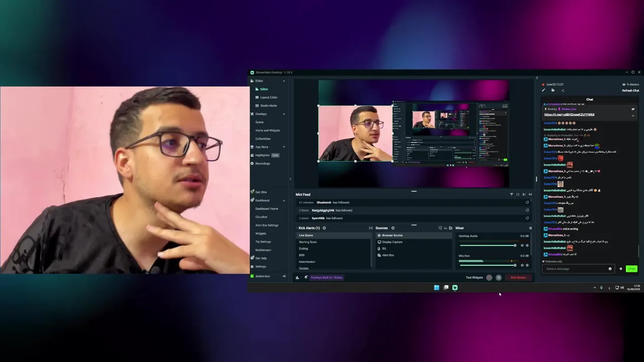Screen dimensions: 644x362
Task: Add a folder to Sources
Action: pos(451,228)
